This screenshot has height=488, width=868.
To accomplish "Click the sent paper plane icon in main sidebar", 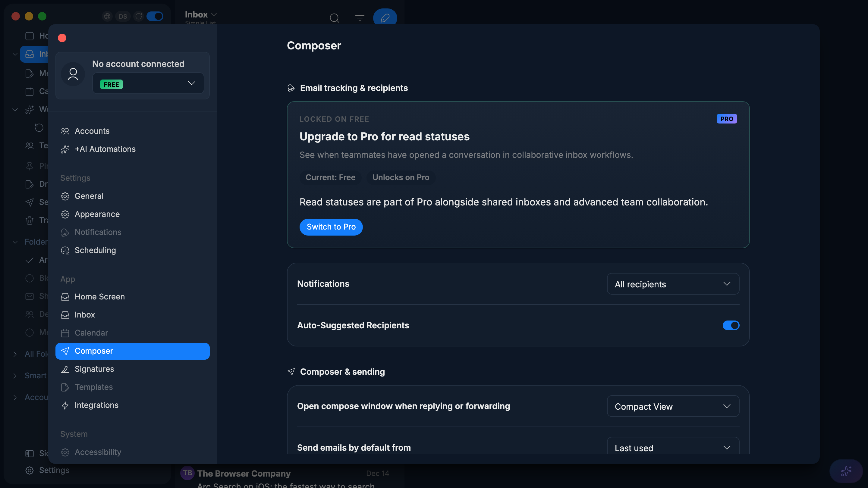I will [30, 202].
